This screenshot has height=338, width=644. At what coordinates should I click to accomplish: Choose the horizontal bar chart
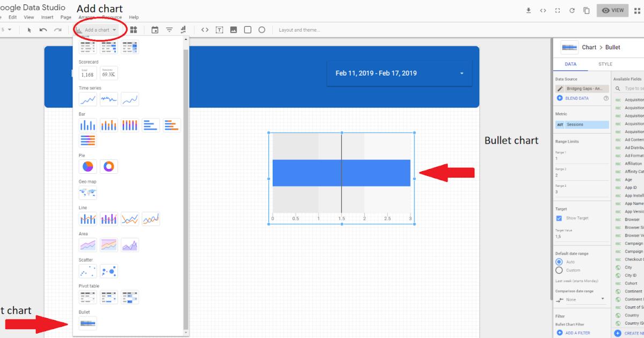coord(151,125)
